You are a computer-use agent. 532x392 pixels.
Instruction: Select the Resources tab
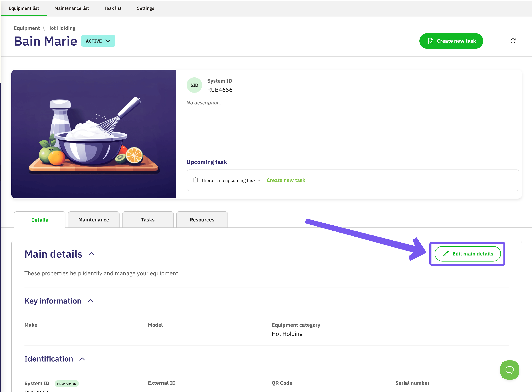click(202, 220)
